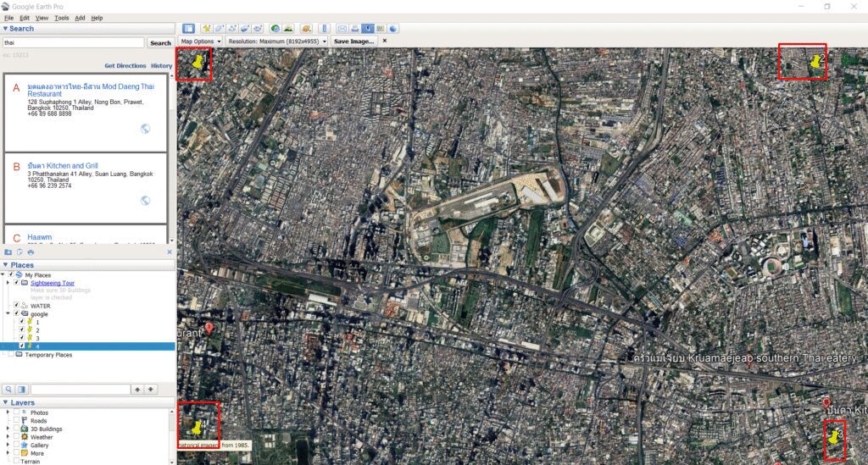Image resolution: width=868 pixels, height=465 pixels.
Task: Click yellow pushpin 2 on the map
Action: pos(815,61)
